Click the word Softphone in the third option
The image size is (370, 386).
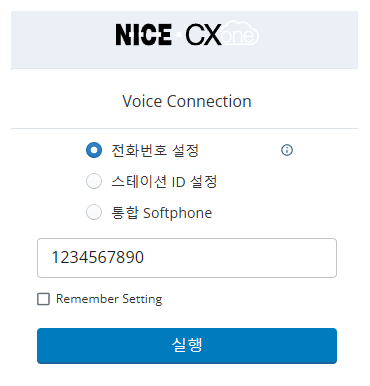pos(178,213)
